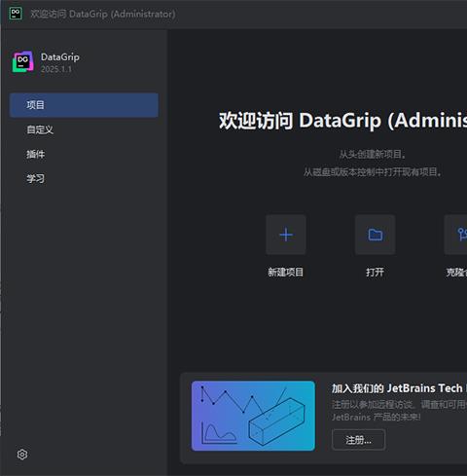This screenshot has width=467, height=476.
Task: Click the folder icon to open project
Action: (376, 235)
